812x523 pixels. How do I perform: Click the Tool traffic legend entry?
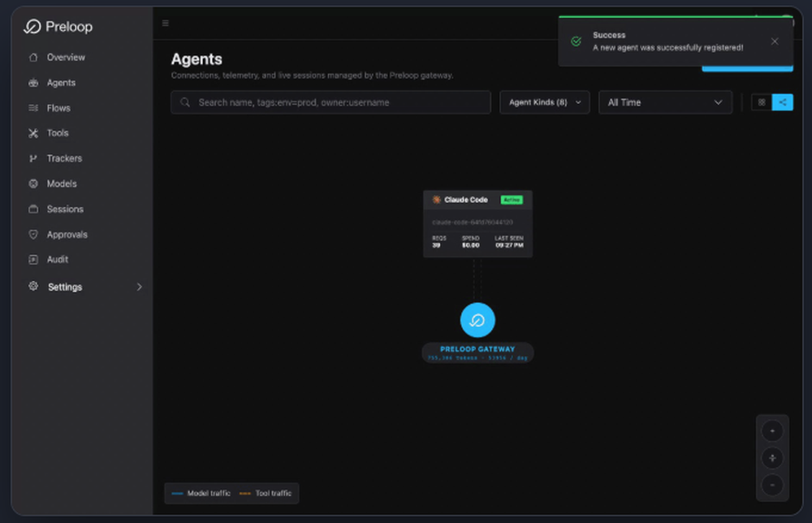click(x=266, y=494)
